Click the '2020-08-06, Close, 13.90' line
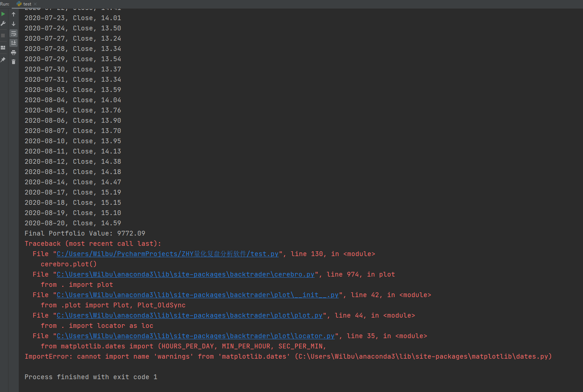This screenshot has height=392, width=583. click(x=73, y=121)
